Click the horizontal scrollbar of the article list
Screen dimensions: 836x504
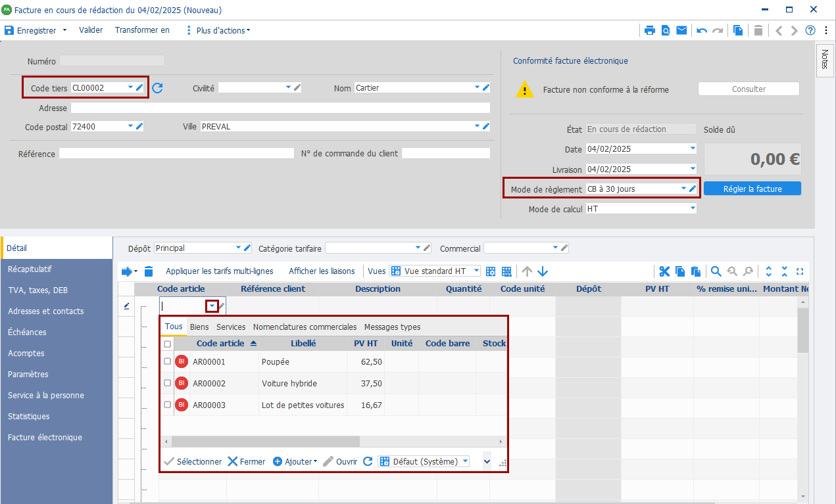(x=266, y=442)
